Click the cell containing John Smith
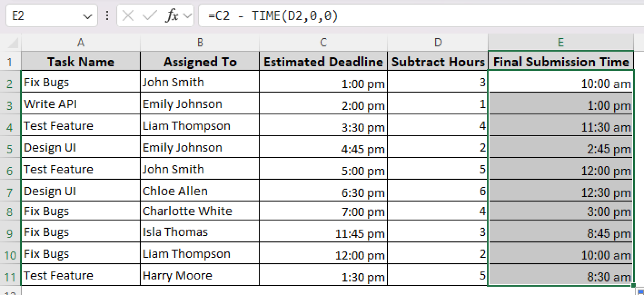This screenshot has height=295, width=644. 200,82
